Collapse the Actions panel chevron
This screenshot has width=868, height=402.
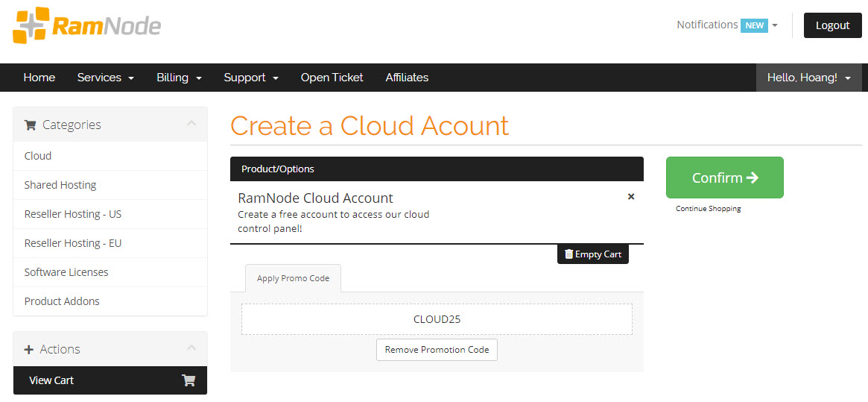point(191,348)
